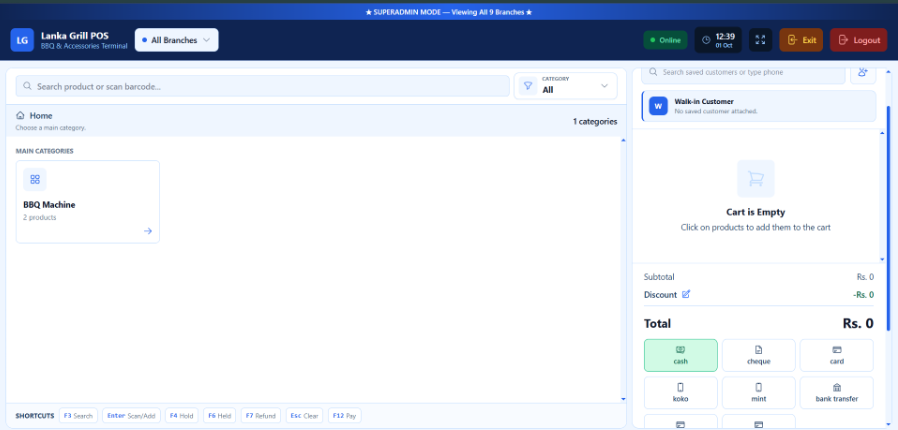Go to Home breadcrumb
This screenshot has height=430, width=898.
(34, 116)
